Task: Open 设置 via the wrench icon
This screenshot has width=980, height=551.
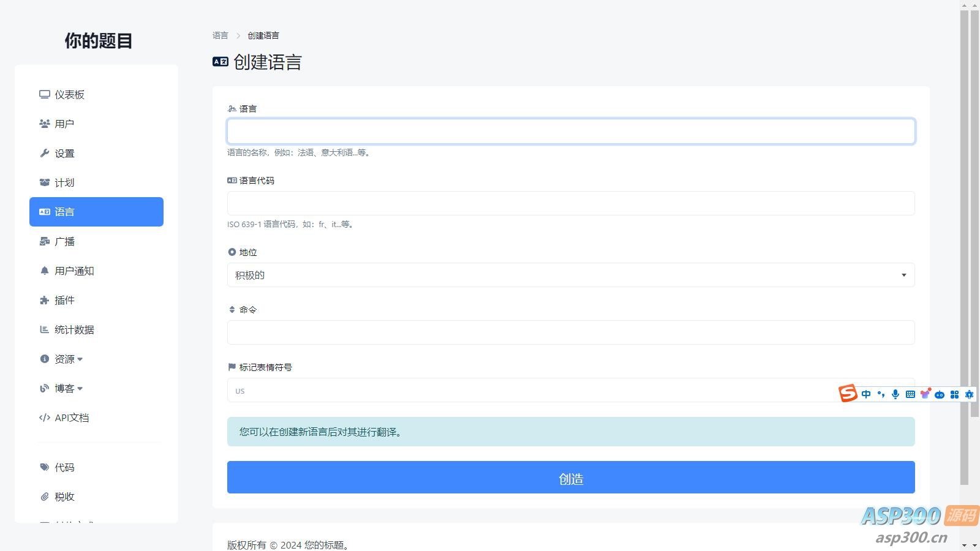Action: pos(44,153)
